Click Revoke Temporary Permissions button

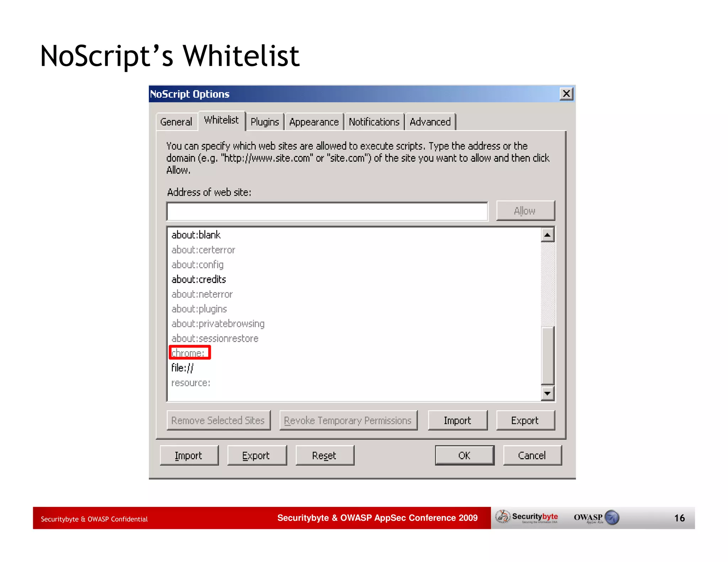348,421
